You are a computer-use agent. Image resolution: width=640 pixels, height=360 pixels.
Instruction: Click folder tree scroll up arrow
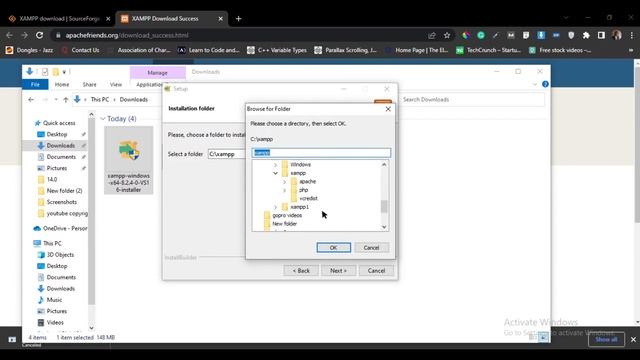click(384, 164)
